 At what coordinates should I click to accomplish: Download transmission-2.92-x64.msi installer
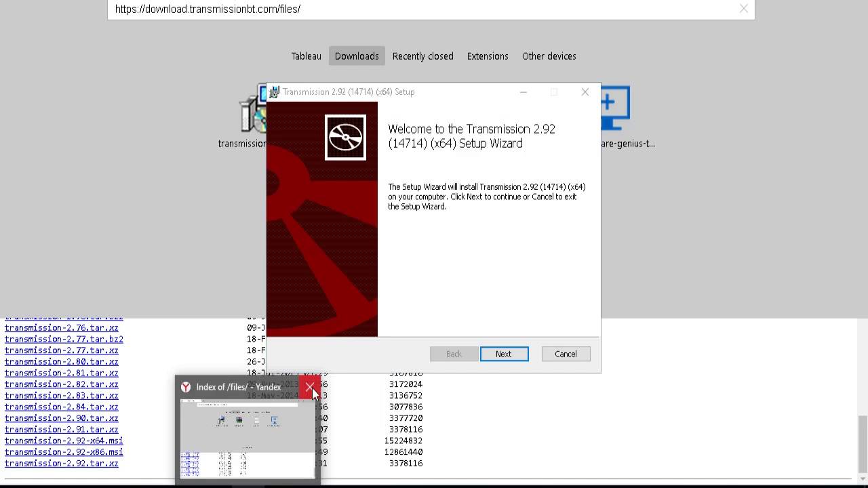(64, 441)
